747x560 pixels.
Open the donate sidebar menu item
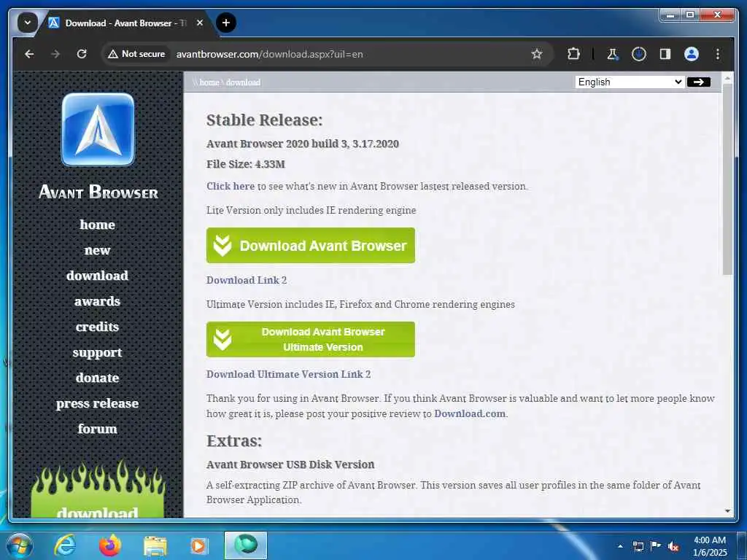point(97,378)
